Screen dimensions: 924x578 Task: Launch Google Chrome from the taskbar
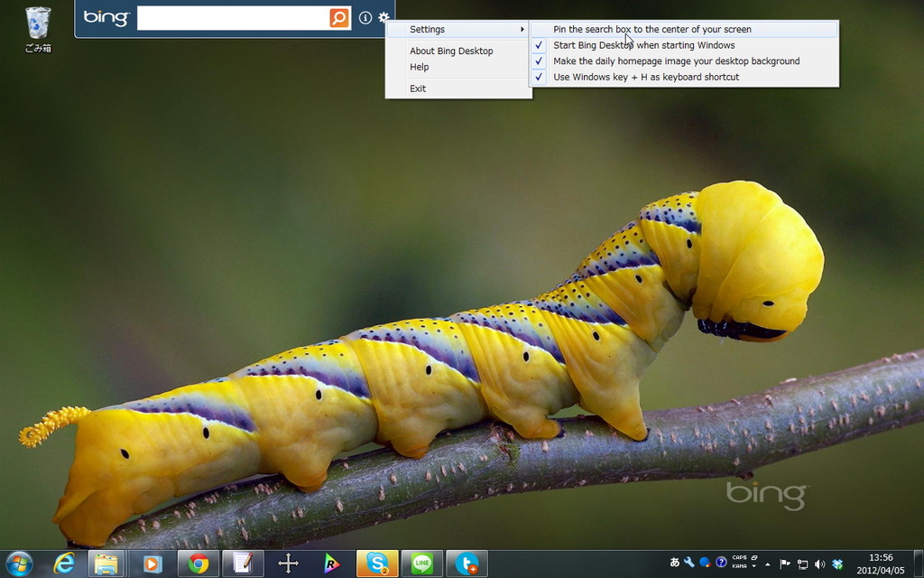coord(198,564)
